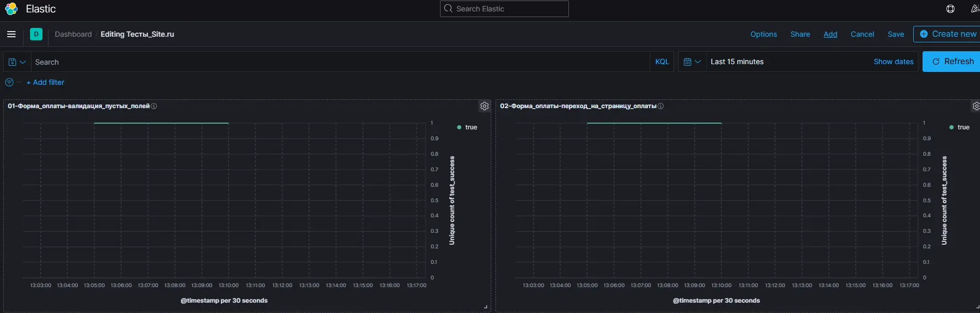Toggle the true legend series in second chart
The width and height of the screenshot is (980, 313).
[963, 127]
